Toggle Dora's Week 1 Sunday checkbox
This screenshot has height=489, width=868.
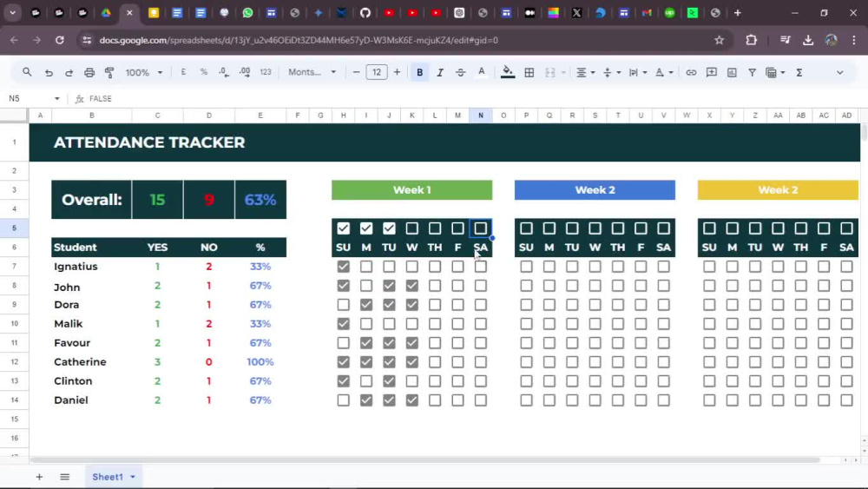tap(343, 305)
